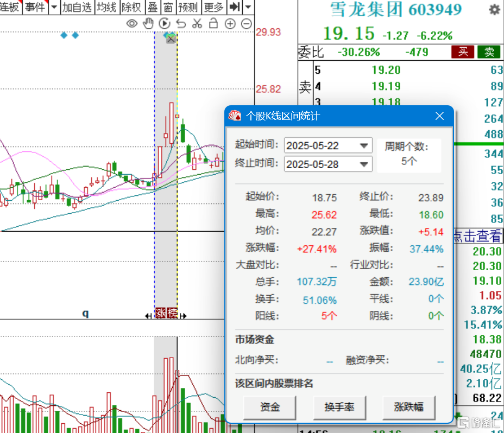
Task: Zoom in with the plus circle icon
Action: [x=230, y=24]
